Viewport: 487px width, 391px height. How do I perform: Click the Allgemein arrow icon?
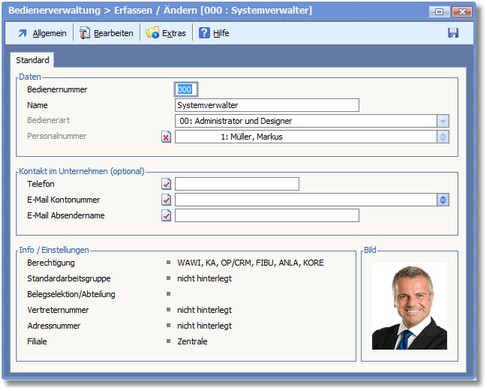(x=22, y=33)
